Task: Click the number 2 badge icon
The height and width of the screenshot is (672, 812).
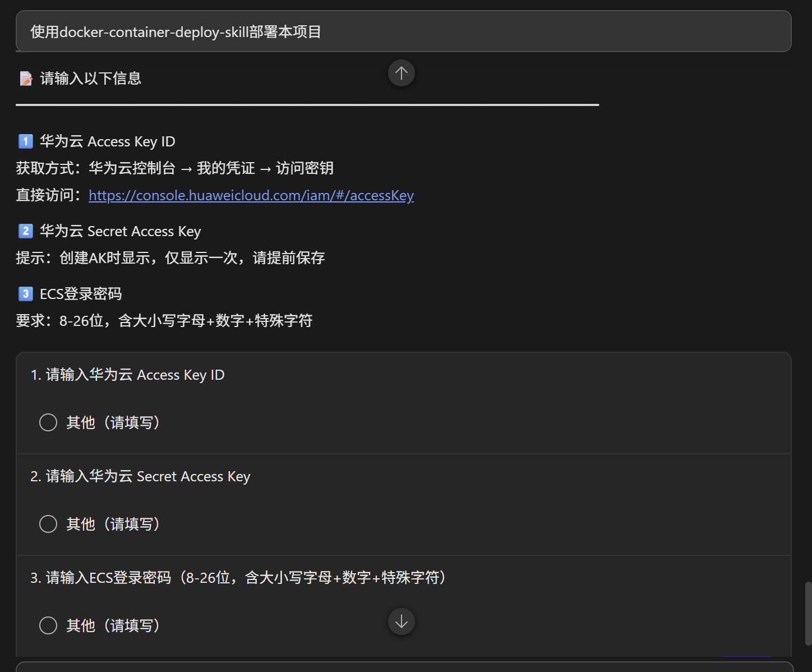Action: pyautogui.click(x=26, y=231)
